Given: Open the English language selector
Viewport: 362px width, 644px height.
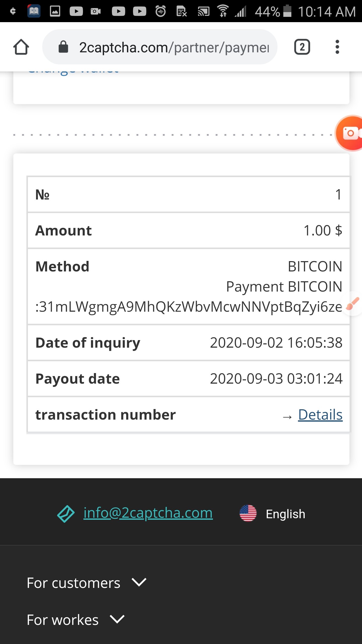Looking at the screenshot, I should (285, 514).
